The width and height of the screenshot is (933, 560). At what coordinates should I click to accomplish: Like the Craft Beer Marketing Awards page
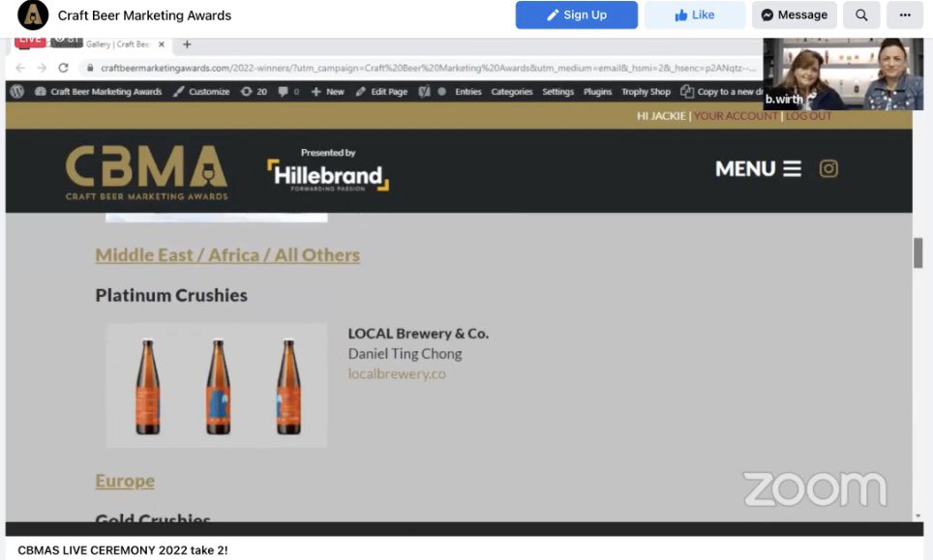tap(694, 15)
